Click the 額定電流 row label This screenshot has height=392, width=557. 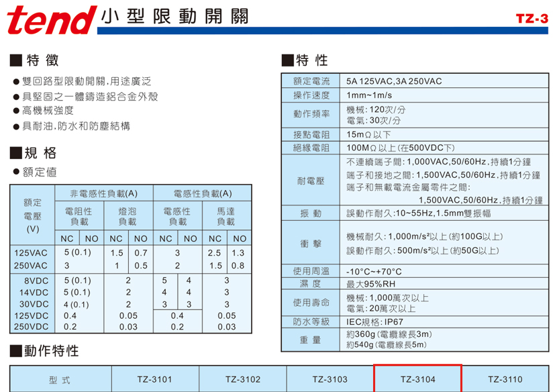(311, 81)
